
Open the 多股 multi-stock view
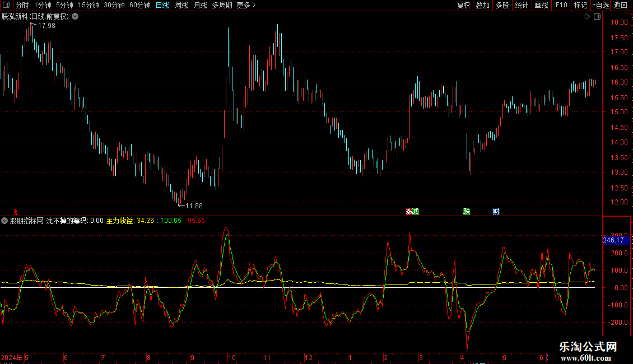coord(502,5)
